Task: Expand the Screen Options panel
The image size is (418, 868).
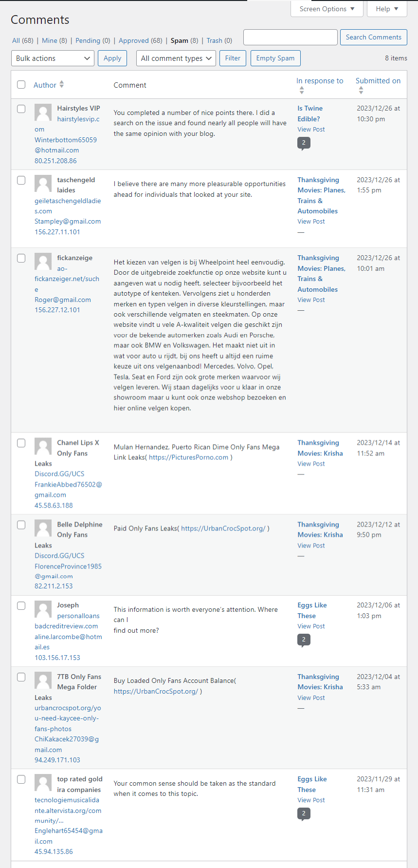Action: [x=327, y=9]
